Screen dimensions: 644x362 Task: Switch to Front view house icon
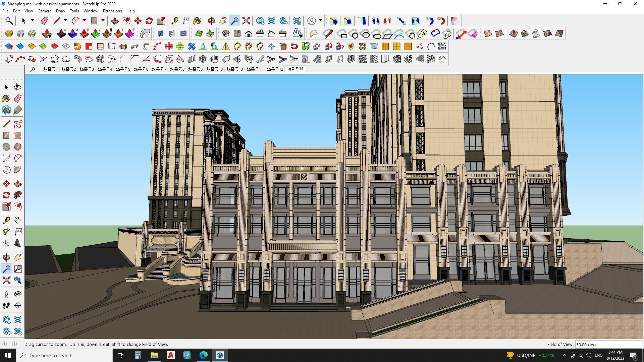249,34
